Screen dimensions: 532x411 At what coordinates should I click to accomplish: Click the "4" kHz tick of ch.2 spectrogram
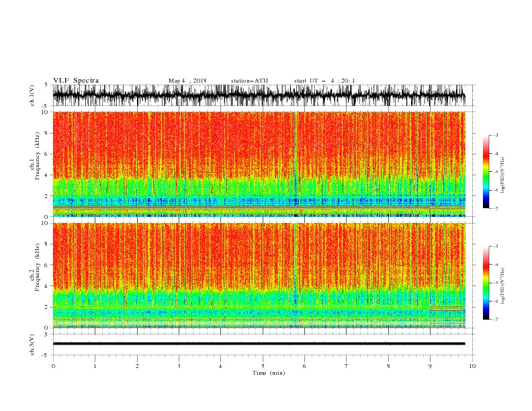pos(46,286)
